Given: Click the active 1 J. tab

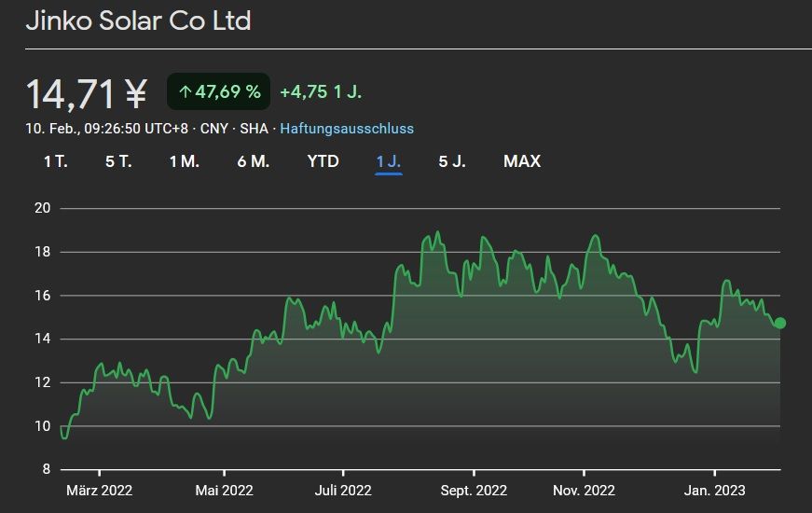Looking at the screenshot, I should point(389,161).
